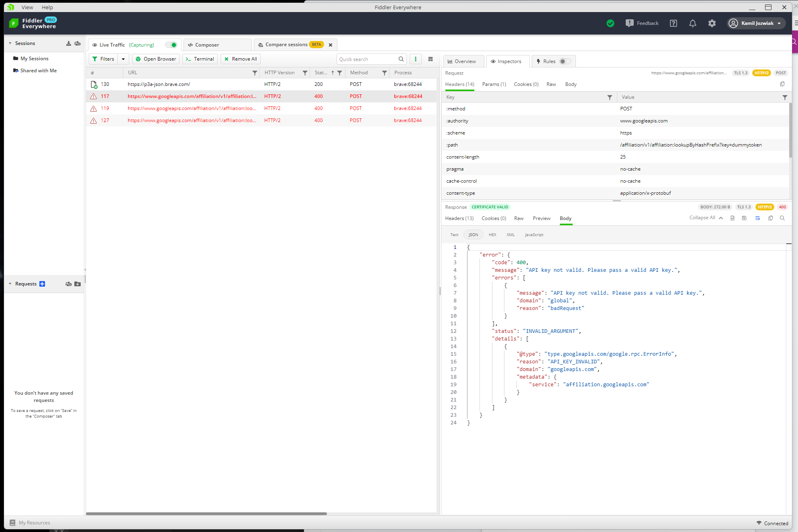Open My Resources in status bar
The height and width of the screenshot is (532, 798).
[x=30, y=523]
